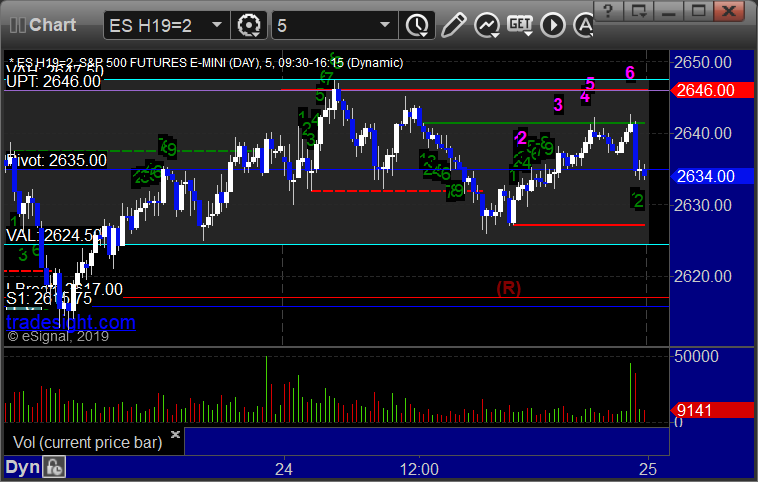Click the 2620.00 price axis label

pos(703,277)
